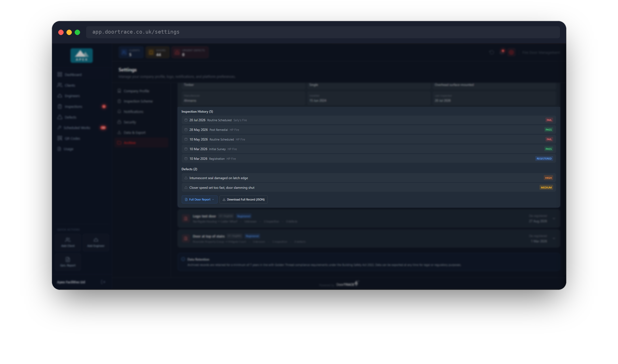This screenshot has height=364, width=618.
Task: Click calendar icon beside 10 May 2026
Action: [186, 139]
